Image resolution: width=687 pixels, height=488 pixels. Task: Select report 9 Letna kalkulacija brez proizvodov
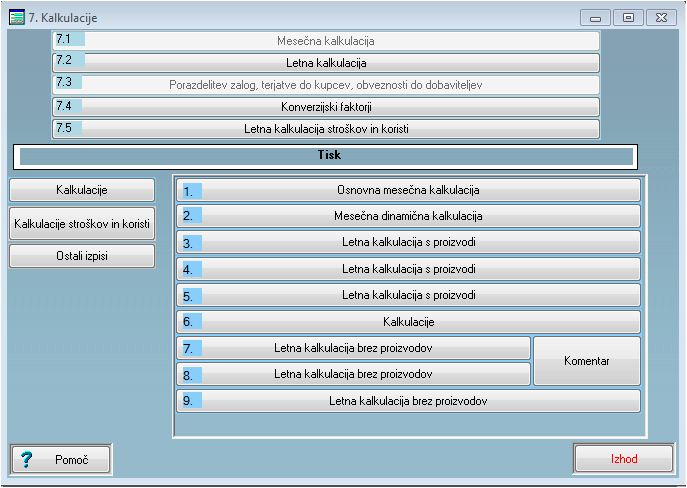pyautogui.click(x=408, y=401)
